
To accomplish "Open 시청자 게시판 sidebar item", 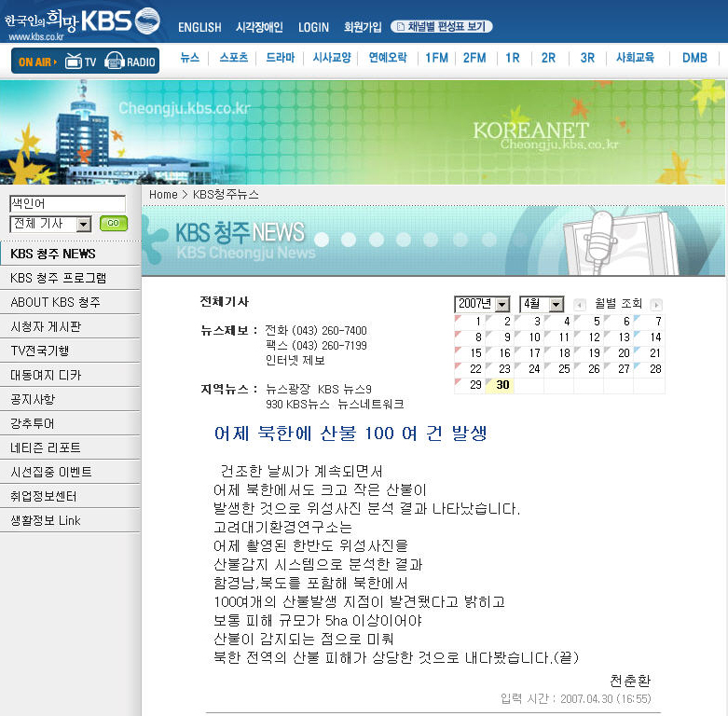I will pyautogui.click(x=70, y=326).
